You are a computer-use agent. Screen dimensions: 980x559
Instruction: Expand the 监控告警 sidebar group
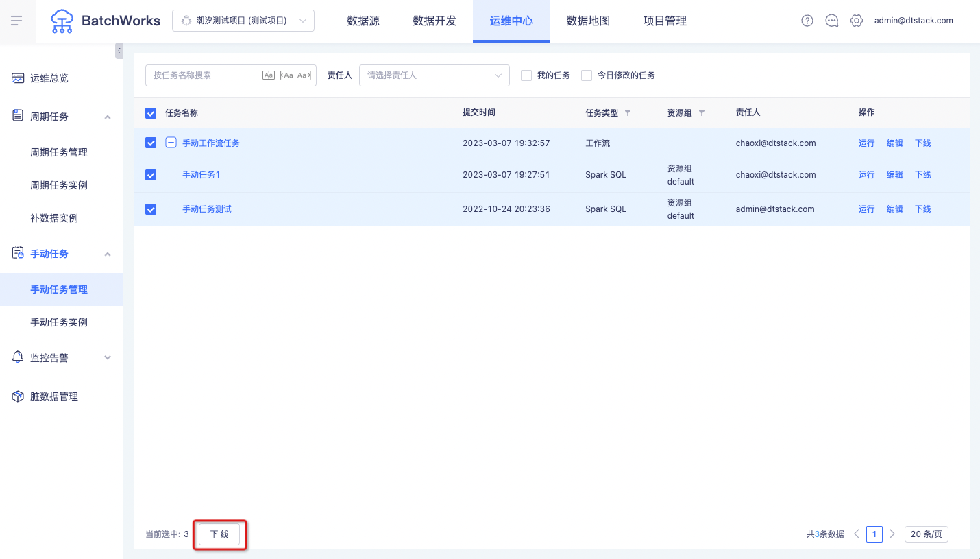108,358
